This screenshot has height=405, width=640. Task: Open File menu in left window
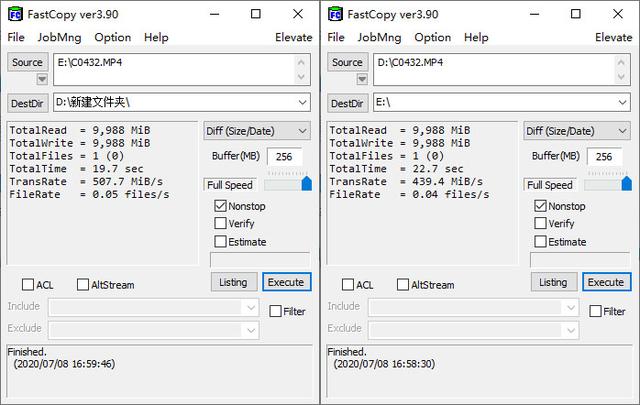[16, 37]
